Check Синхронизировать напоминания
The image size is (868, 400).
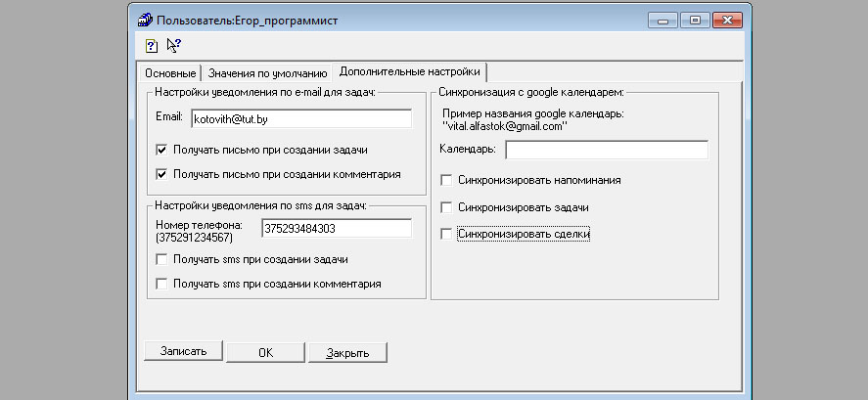(x=447, y=181)
